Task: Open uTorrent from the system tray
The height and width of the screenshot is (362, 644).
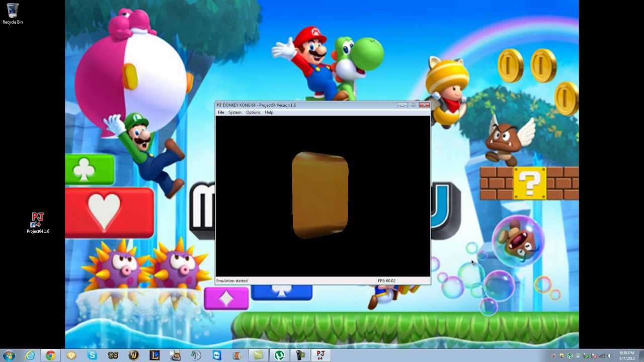Action: (570, 355)
